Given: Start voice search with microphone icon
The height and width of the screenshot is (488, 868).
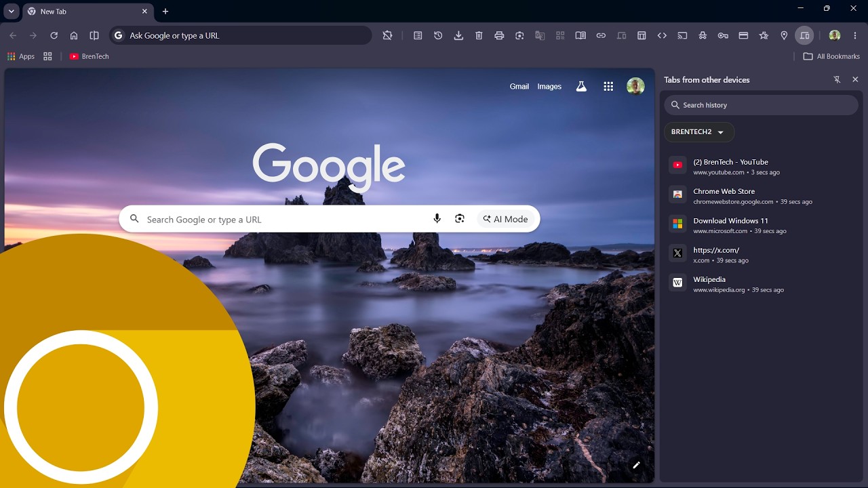Looking at the screenshot, I should pyautogui.click(x=437, y=218).
